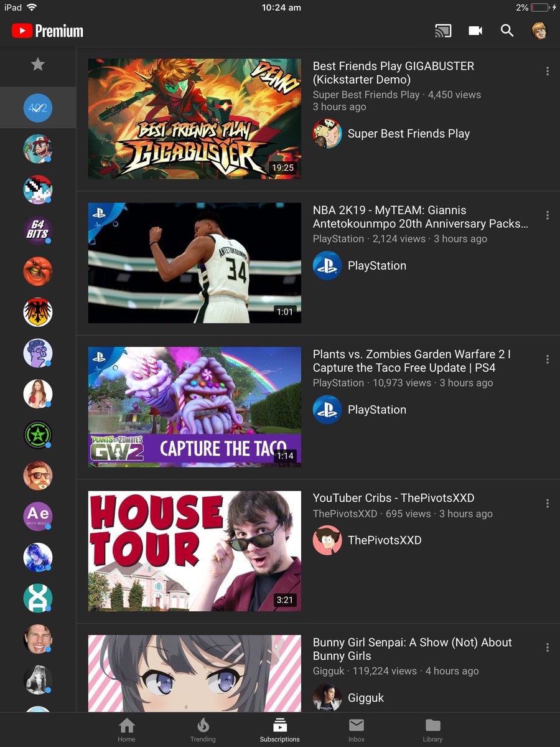Go to the Home tab
The height and width of the screenshot is (747, 560).
pos(126,730)
